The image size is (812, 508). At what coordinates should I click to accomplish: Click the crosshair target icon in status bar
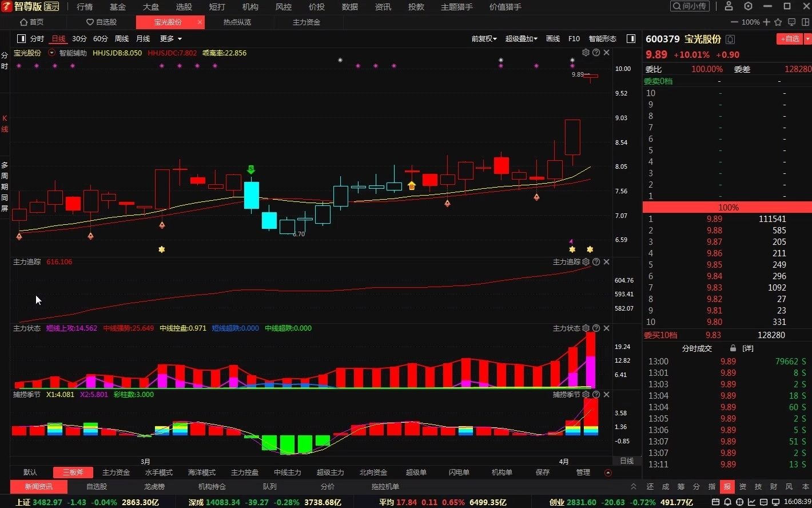coord(739,502)
